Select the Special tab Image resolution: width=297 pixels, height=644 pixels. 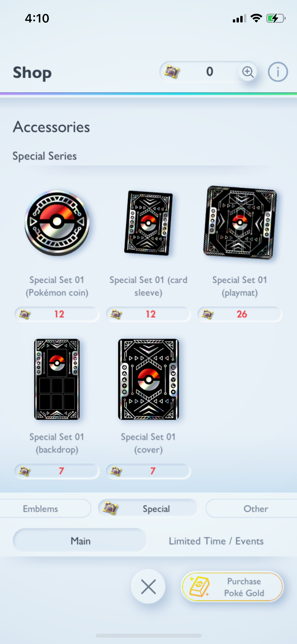[x=148, y=508]
